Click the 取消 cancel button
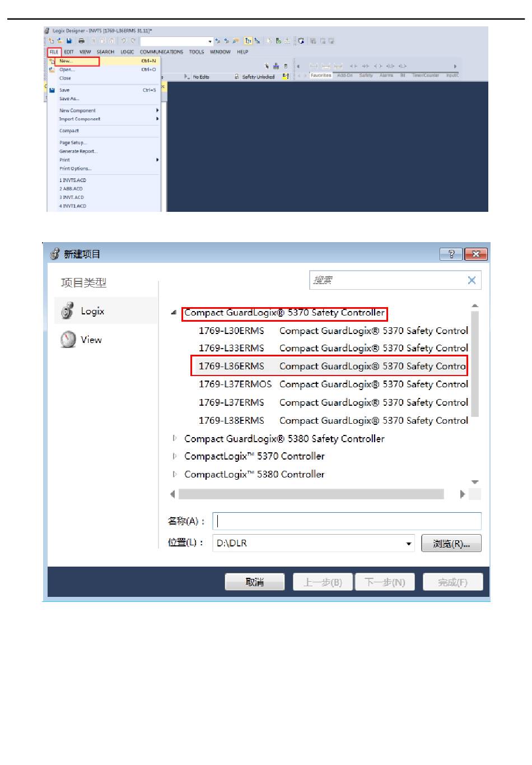 pyautogui.click(x=255, y=582)
